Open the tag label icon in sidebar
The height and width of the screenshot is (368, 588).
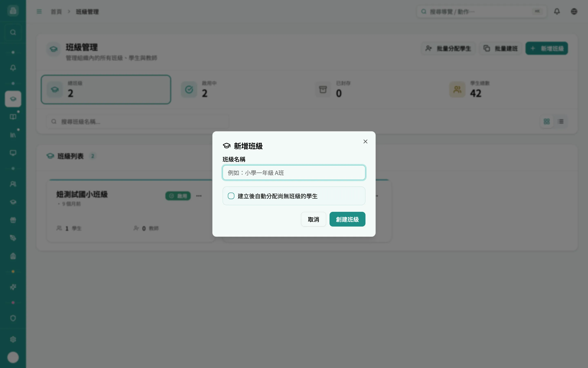point(13,238)
